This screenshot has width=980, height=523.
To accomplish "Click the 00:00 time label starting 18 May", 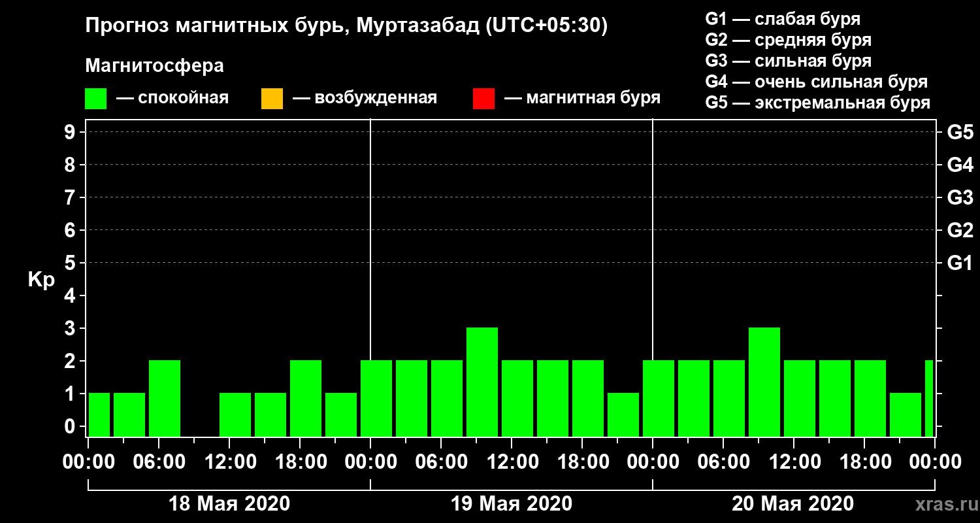I will (x=88, y=462).
